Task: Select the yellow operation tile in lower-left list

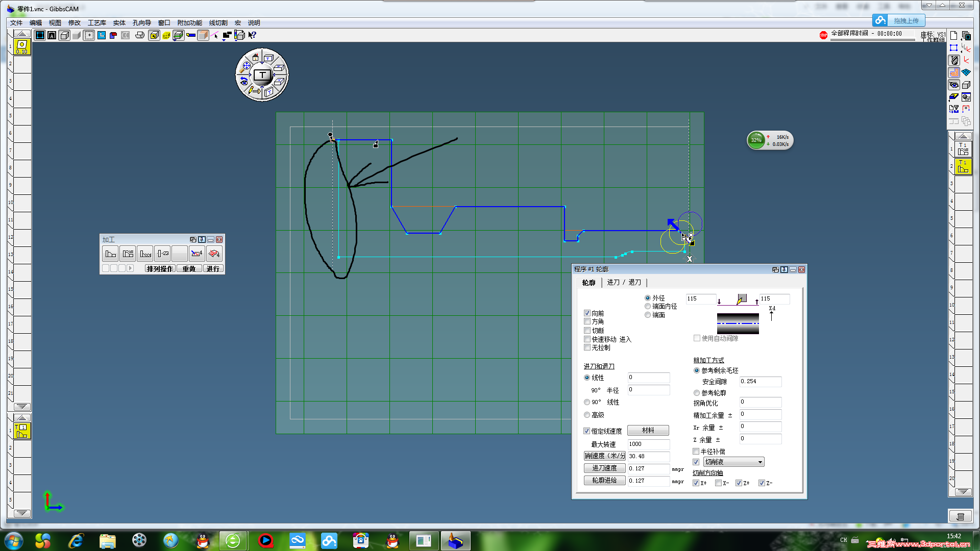Action: [x=22, y=431]
